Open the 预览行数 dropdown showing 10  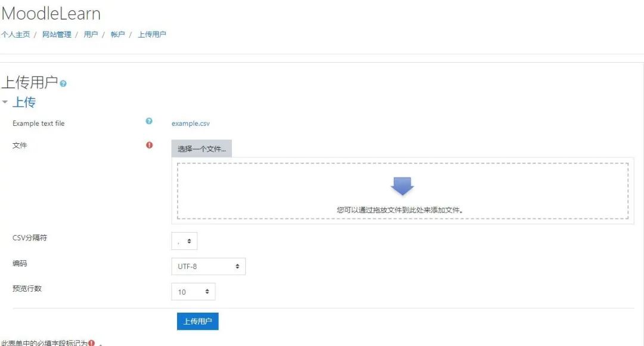pyautogui.click(x=193, y=292)
